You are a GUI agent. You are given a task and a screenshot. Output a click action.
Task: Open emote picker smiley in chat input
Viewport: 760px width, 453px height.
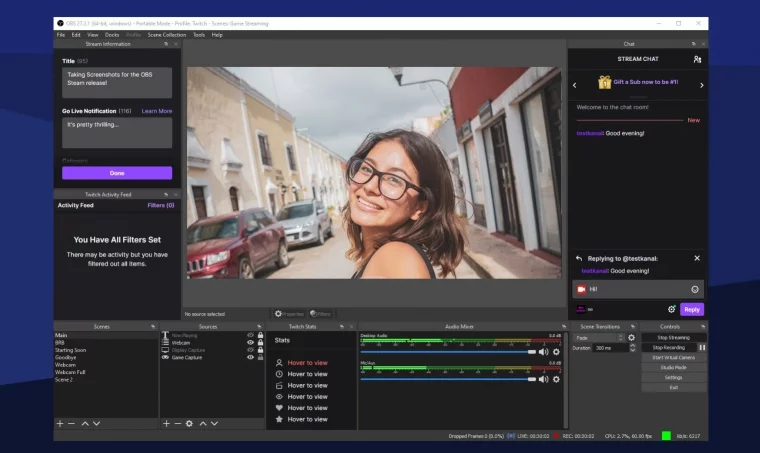click(x=695, y=289)
